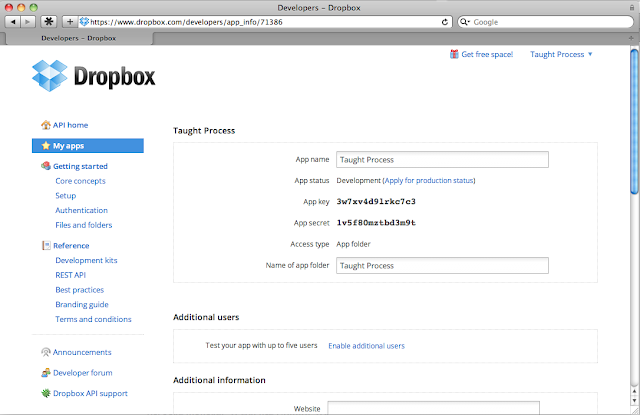Click the star icon in My apps
The height and width of the screenshot is (415, 640).
click(46, 146)
